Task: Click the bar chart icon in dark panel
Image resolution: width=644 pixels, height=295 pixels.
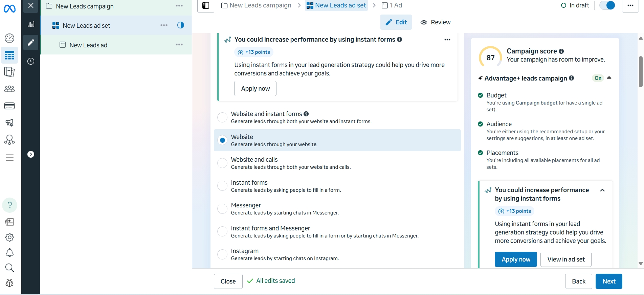Action: tap(31, 24)
